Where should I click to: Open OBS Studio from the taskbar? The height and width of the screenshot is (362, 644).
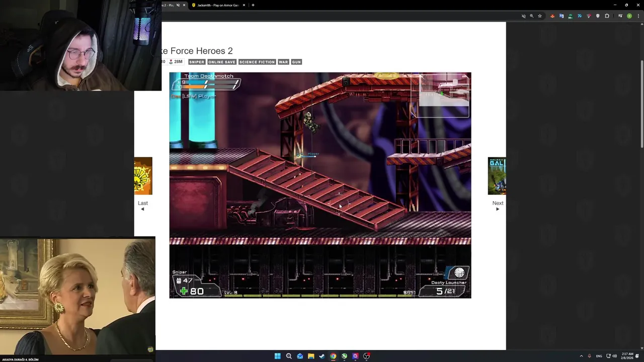(x=366, y=356)
